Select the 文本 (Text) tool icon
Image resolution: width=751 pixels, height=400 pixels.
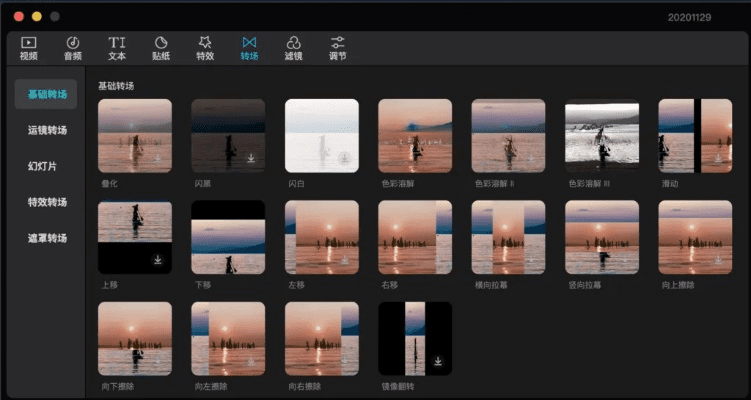pos(117,43)
